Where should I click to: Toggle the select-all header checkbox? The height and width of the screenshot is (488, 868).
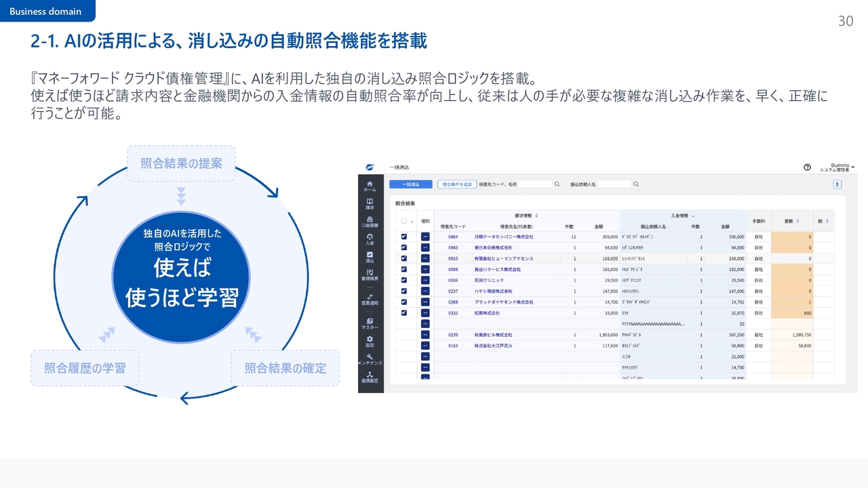pos(404,221)
